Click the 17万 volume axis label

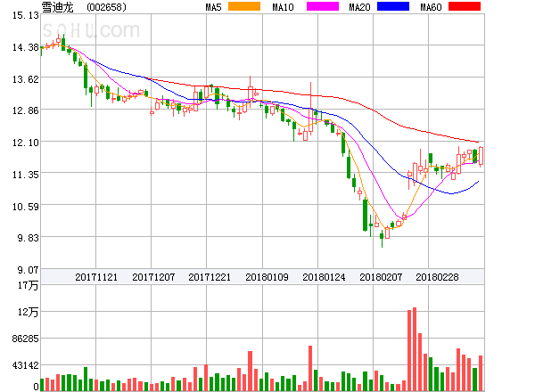[x=28, y=285]
